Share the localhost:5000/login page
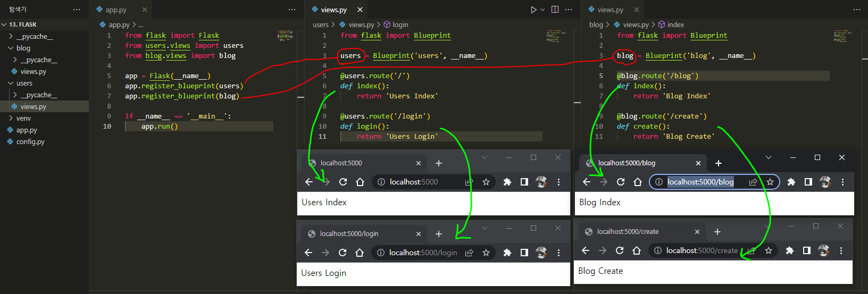 tap(469, 253)
